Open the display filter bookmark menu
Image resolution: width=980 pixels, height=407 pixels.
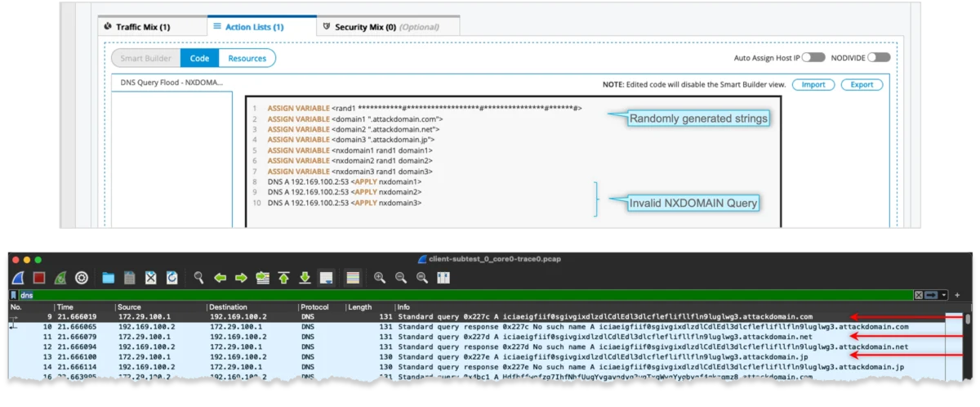point(13,294)
